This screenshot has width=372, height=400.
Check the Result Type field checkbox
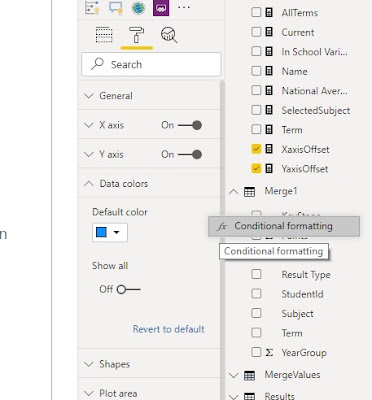(x=256, y=274)
